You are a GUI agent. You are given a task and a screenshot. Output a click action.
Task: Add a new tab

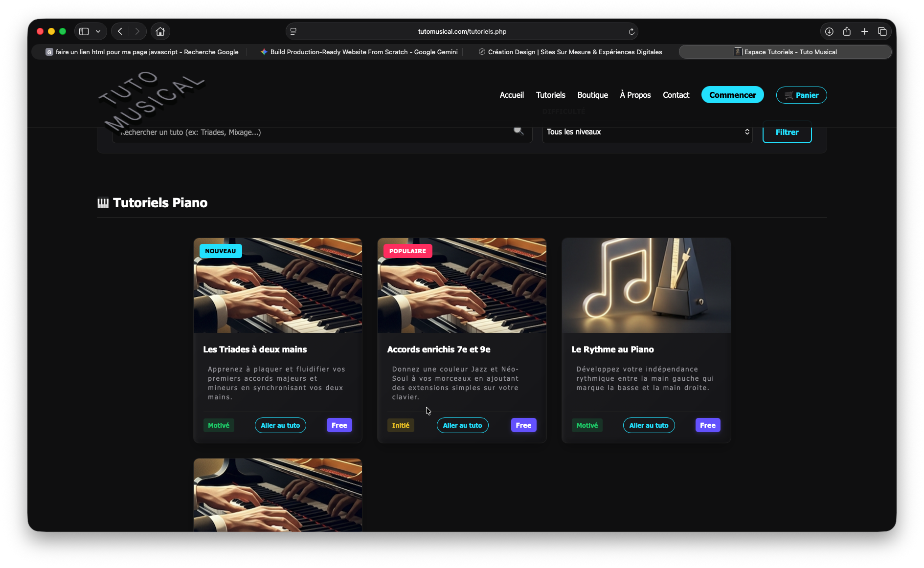click(865, 31)
